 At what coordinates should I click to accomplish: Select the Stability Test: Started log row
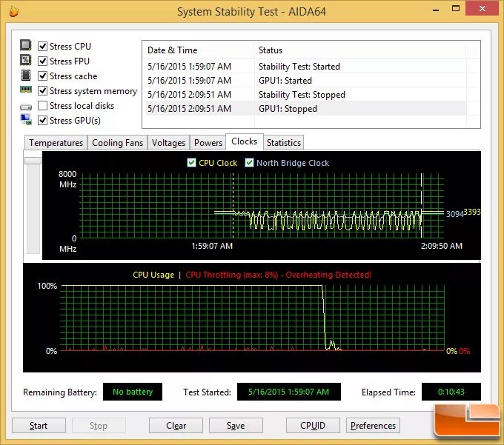click(x=305, y=67)
